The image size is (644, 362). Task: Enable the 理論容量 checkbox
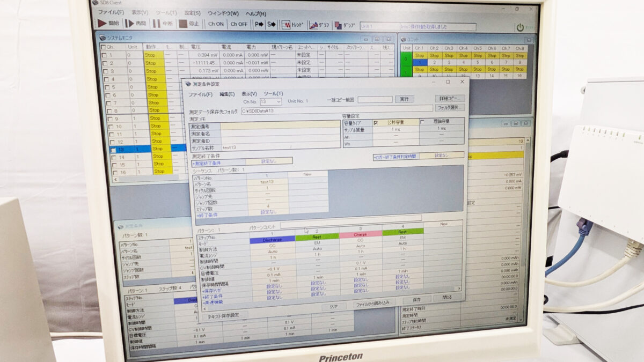422,122
